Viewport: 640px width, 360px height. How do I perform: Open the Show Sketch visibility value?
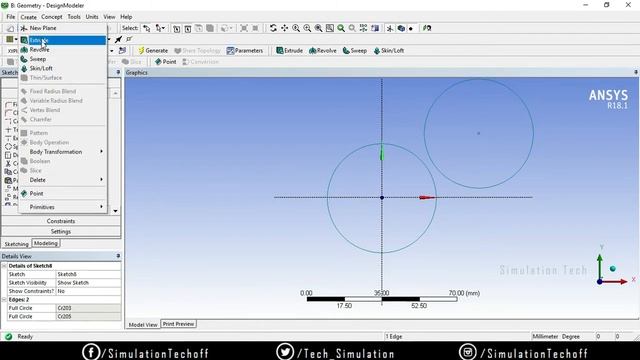point(88,282)
